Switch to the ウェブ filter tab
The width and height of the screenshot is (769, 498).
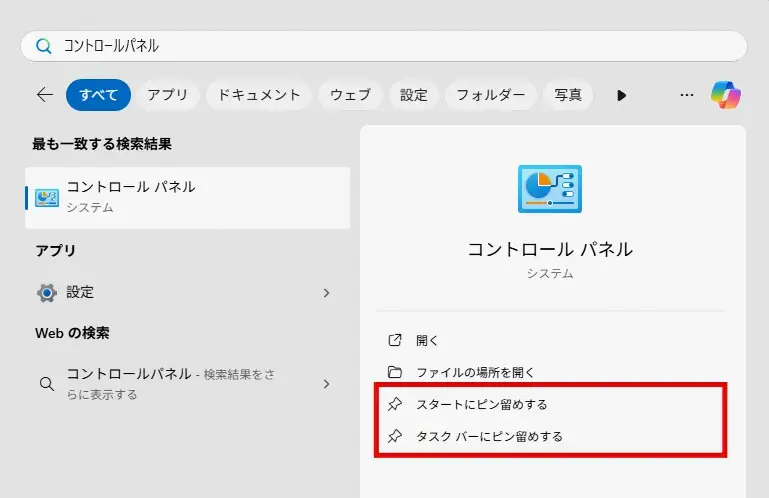pyautogui.click(x=350, y=95)
